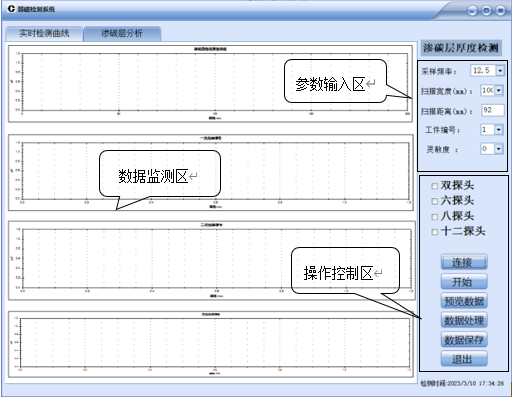The height and width of the screenshot is (397, 512).
Task: Close the application with the round X button
Action: click(501, 11)
